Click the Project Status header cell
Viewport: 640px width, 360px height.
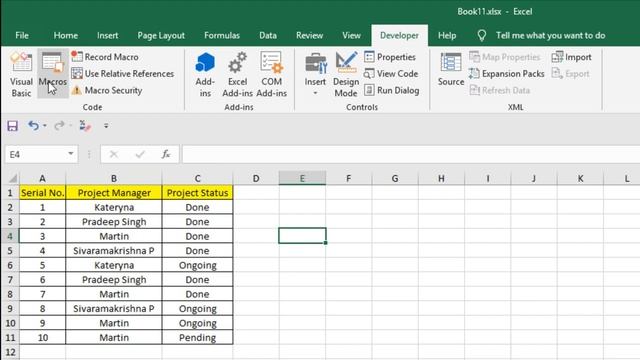point(197,193)
